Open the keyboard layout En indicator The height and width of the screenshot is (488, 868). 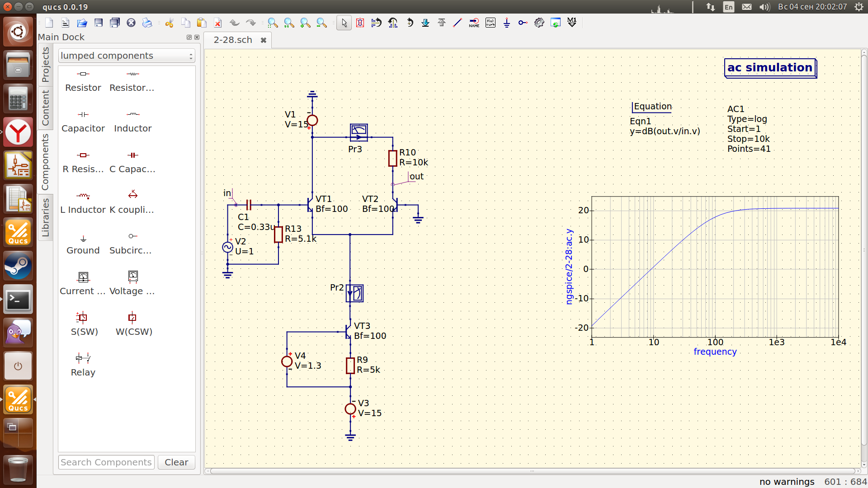coord(728,7)
